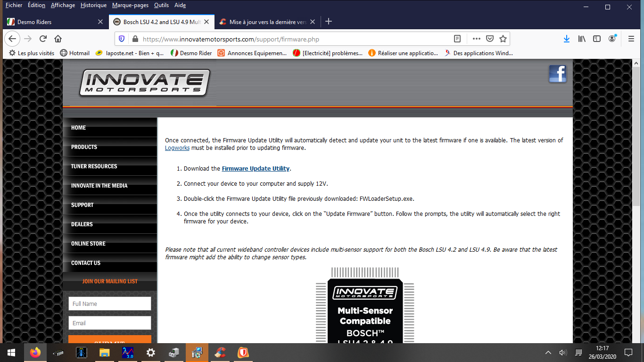Click the Firmware Update Utility link
Screen dimensions: 644x362
coord(256,168)
